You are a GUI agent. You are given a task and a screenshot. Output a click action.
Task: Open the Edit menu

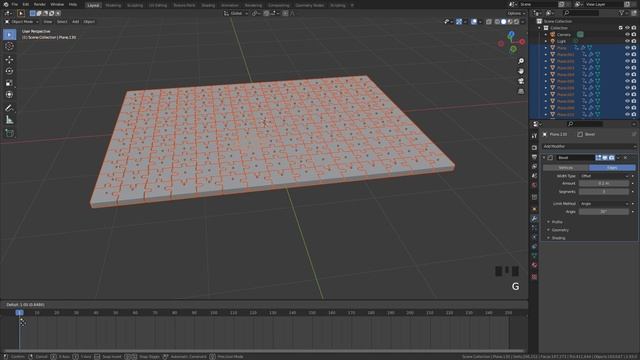tap(26, 4)
